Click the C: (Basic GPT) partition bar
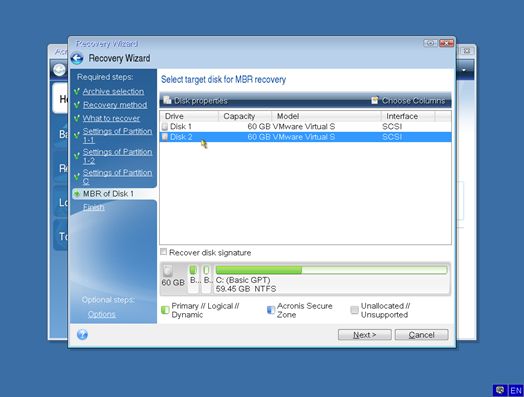This screenshot has height=397, width=524. [331, 270]
